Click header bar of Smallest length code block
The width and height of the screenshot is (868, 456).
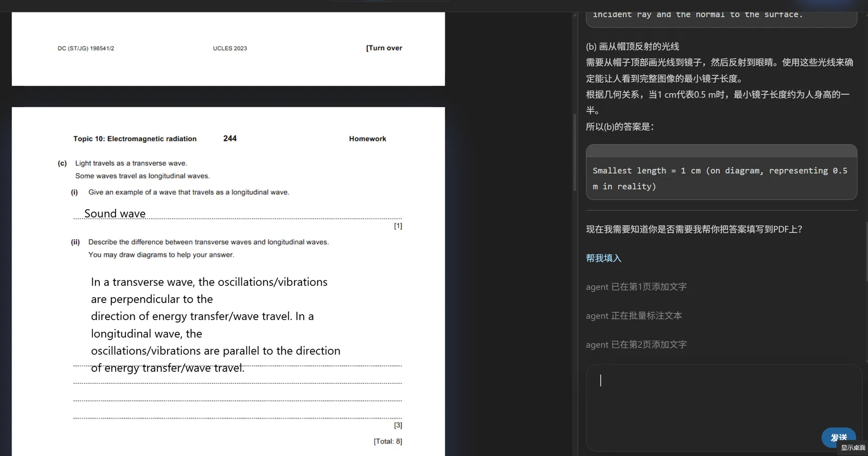point(720,151)
